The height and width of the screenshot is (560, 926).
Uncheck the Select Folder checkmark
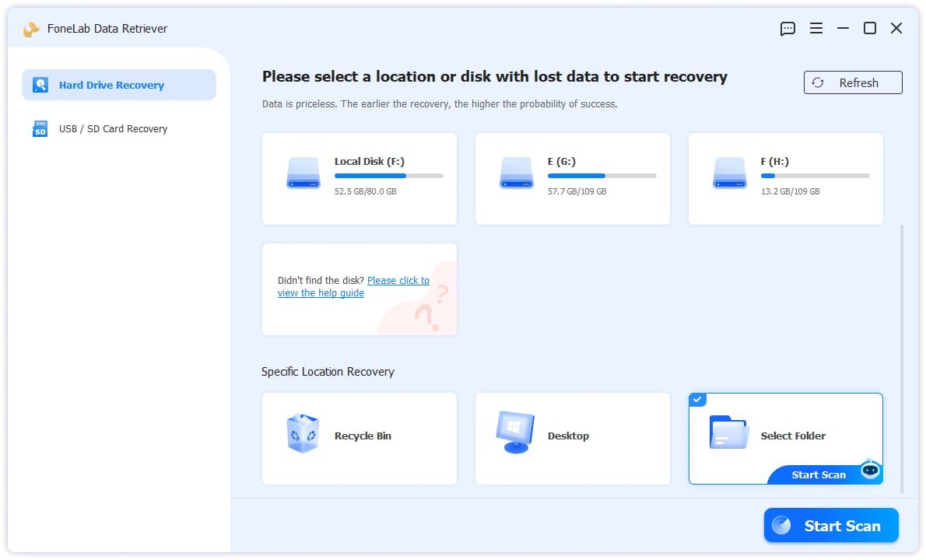point(697,400)
